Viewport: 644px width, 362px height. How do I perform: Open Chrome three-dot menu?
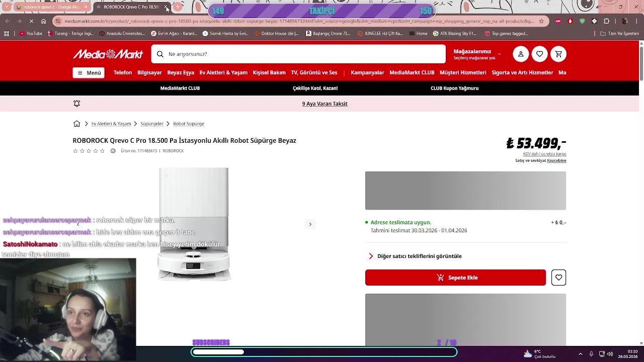pos(636,21)
